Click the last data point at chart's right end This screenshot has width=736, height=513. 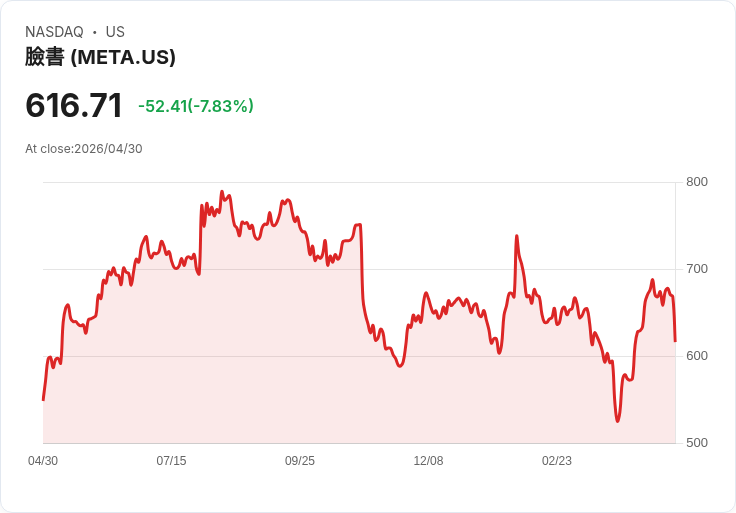tap(675, 341)
